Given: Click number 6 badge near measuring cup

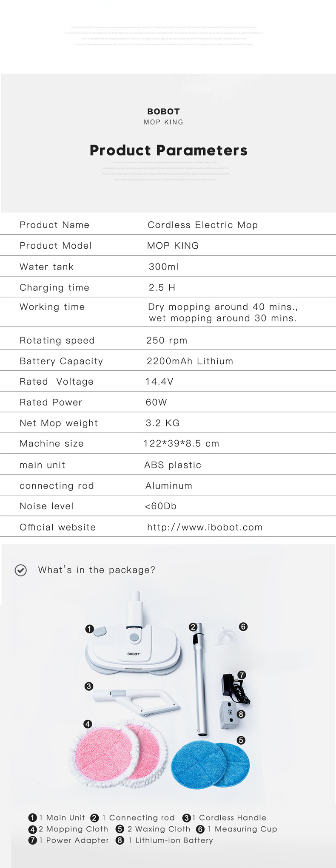Looking at the screenshot, I should tap(243, 627).
